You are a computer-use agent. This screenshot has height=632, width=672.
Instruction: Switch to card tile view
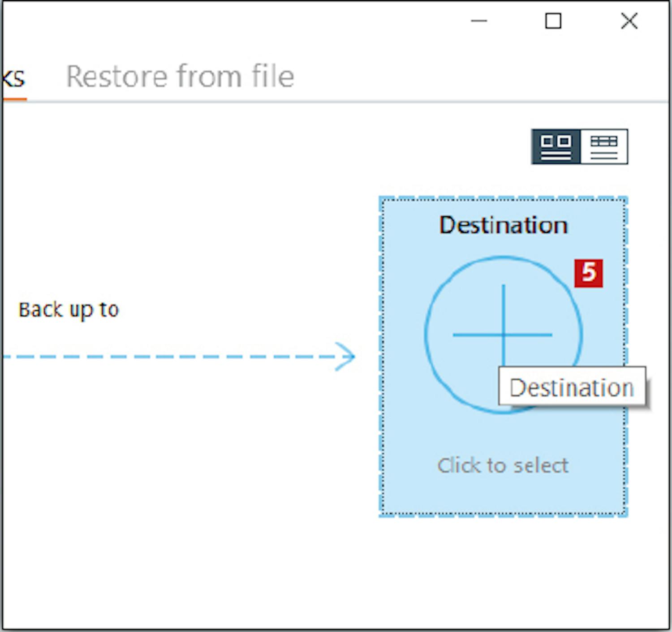point(556,147)
